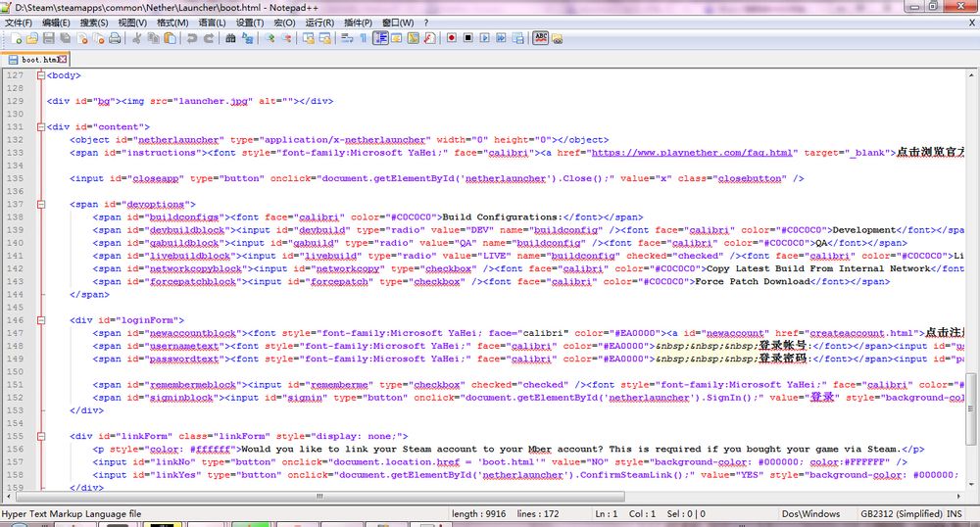Collapse the body tag fold marker

click(39, 75)
